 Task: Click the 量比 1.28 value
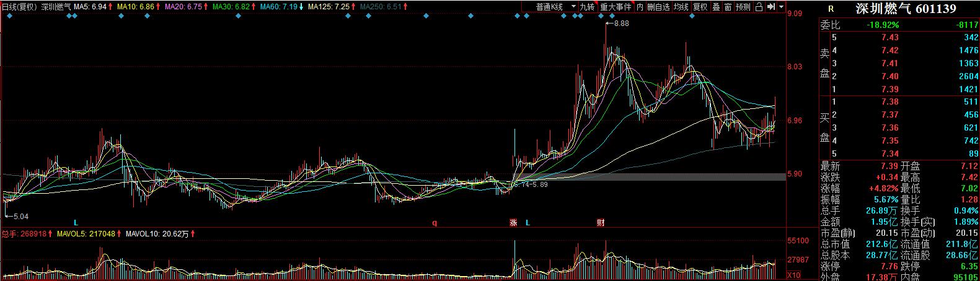pyautogui.click(x=970, y=200)
